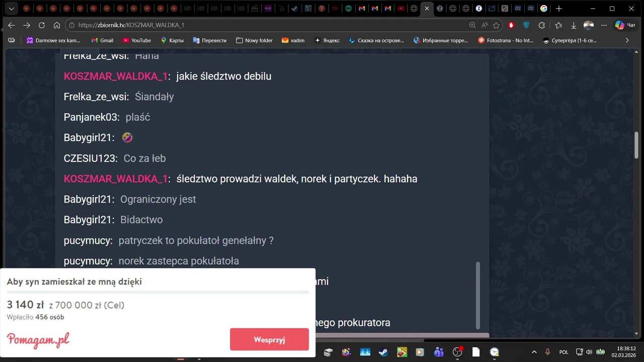Activate Read aloud in the address bar

485,25
